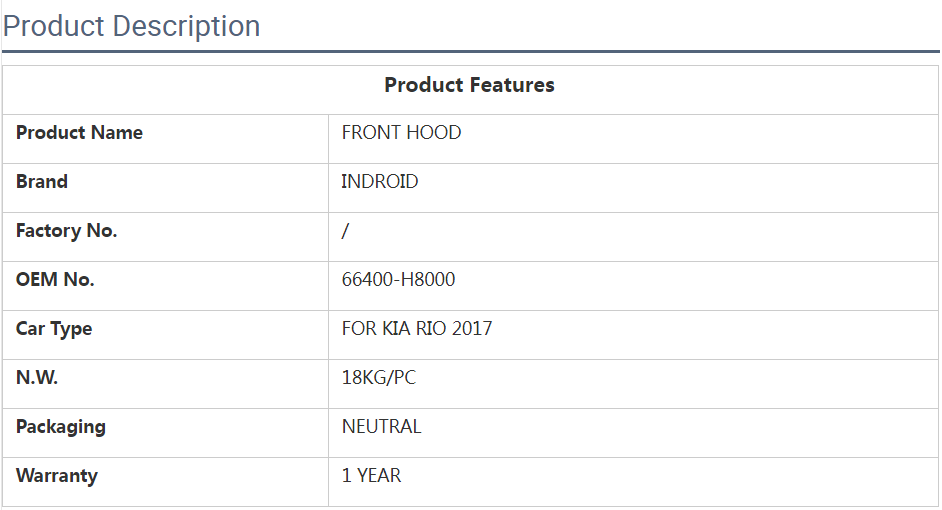Click the slash in Factory No. row
Image resolution: width=942 pixels, height=510 pixels.
coord(345,231)
